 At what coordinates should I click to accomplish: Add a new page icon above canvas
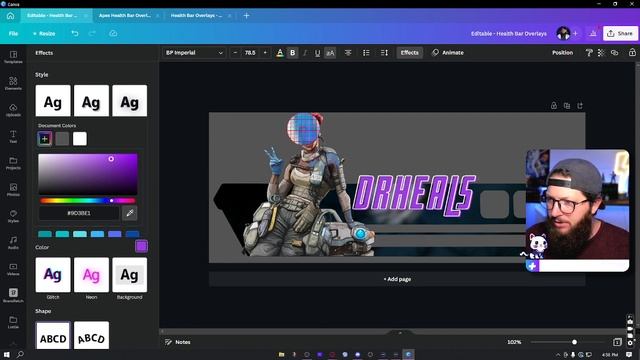point(580,106)
